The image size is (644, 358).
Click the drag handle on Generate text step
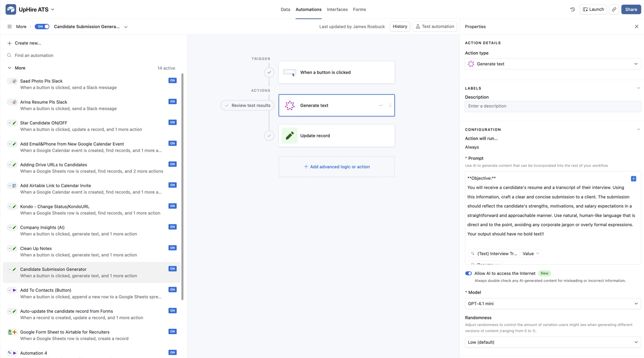pyautogui.click(x=390, y=105)
